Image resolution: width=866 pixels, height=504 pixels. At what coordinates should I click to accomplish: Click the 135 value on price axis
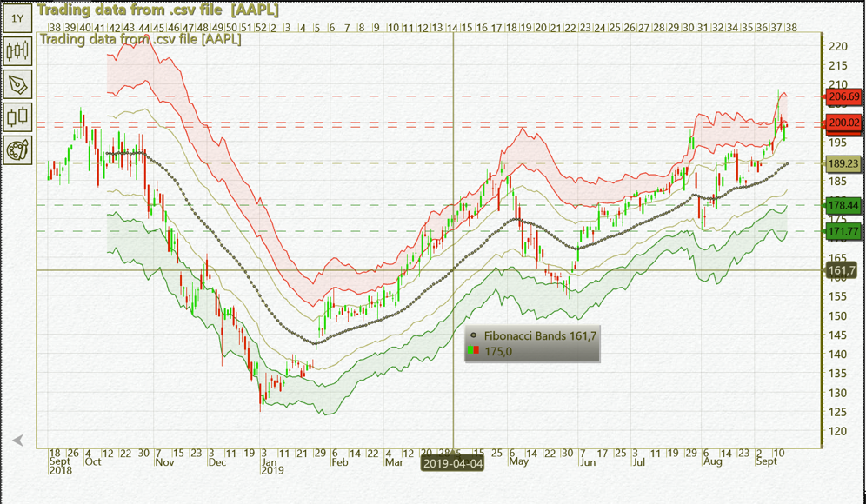838,373
